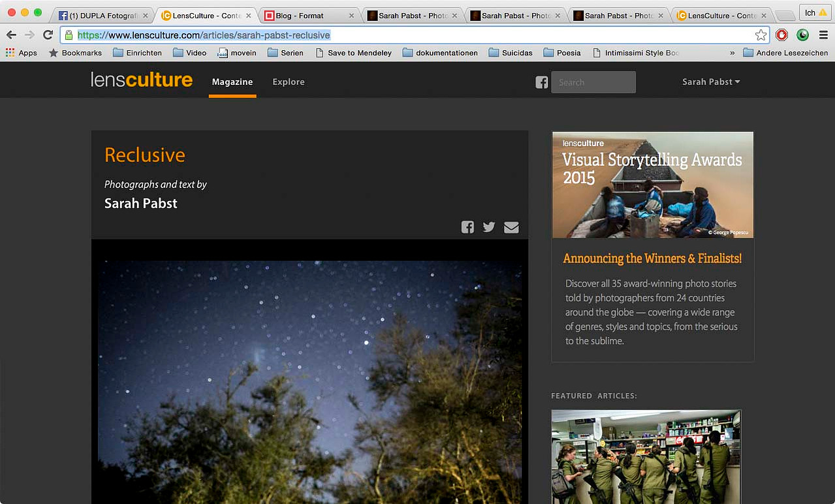The width and height of the screenshot is (835, 504).
Task: Click the green padlock security icon
Action: pyautogui.click(x=69, y=35)
